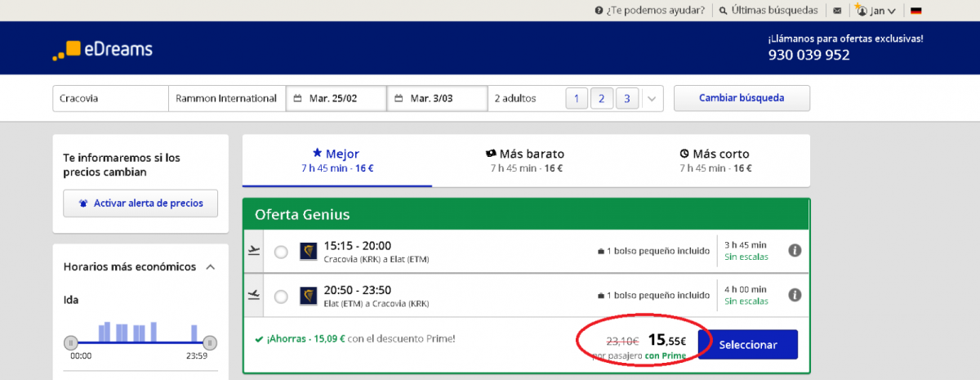This screenshot has width=980, height=380.
Task: Select the 15:15 - 20:00 flight radio button
Action: (x=281, y=253)
